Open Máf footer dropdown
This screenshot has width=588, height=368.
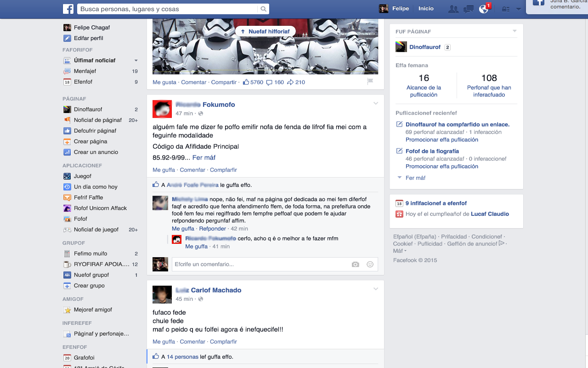(400, 251)
